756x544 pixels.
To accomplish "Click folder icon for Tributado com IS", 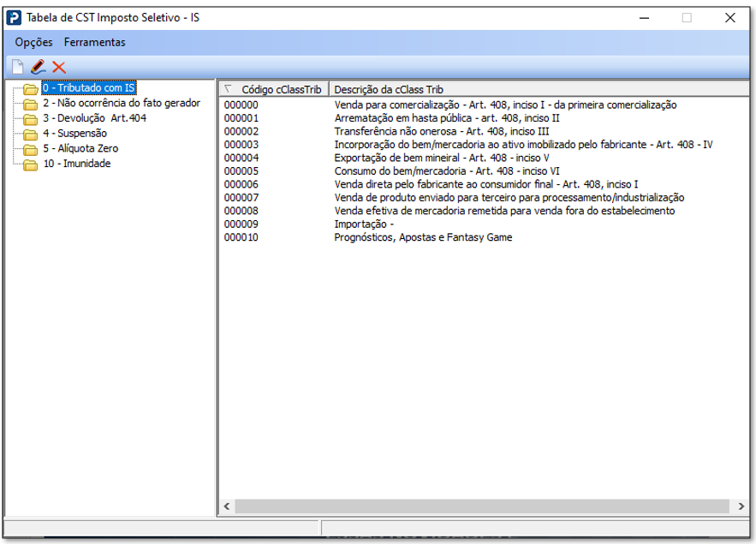I will (x=31, y=89).
